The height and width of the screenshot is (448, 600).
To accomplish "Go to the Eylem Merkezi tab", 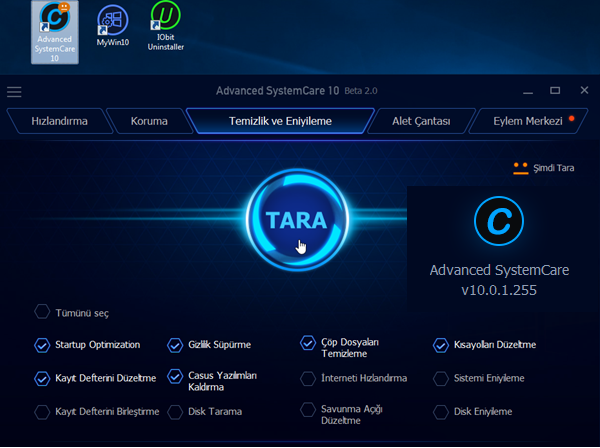I will 528,121.
